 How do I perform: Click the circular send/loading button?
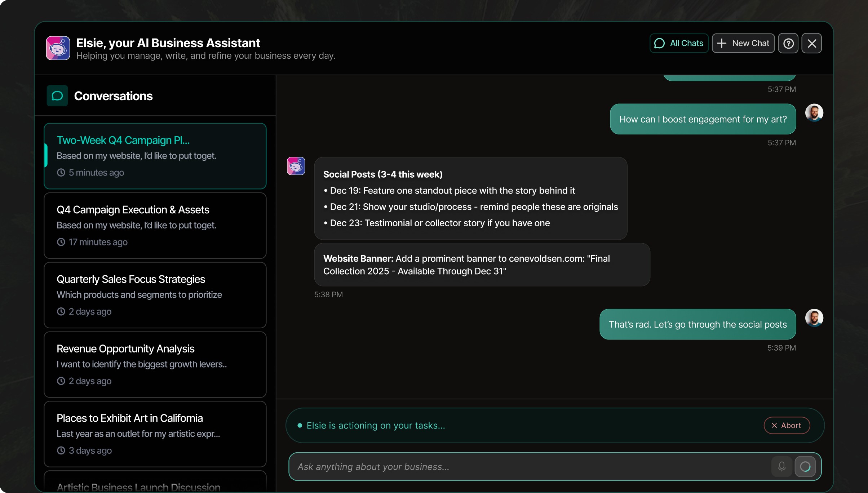[x=805, y=467]
